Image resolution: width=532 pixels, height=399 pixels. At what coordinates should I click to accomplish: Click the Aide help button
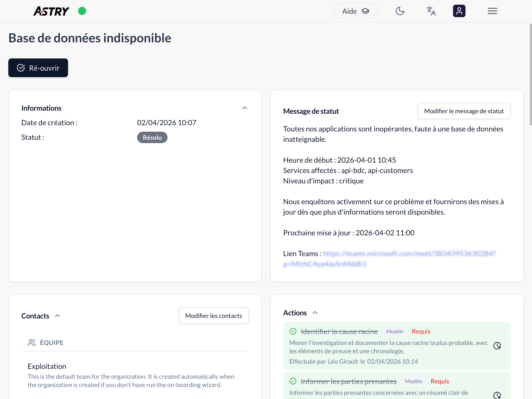355,11
